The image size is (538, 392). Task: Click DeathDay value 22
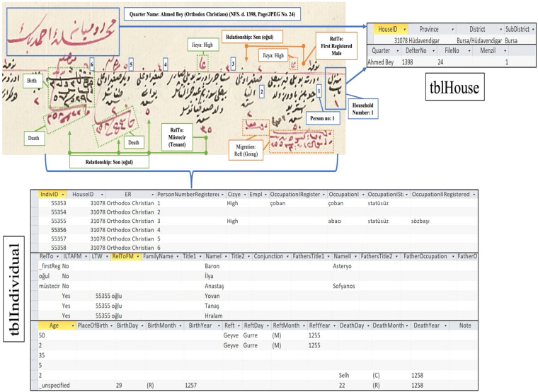(x=342, y=386)
